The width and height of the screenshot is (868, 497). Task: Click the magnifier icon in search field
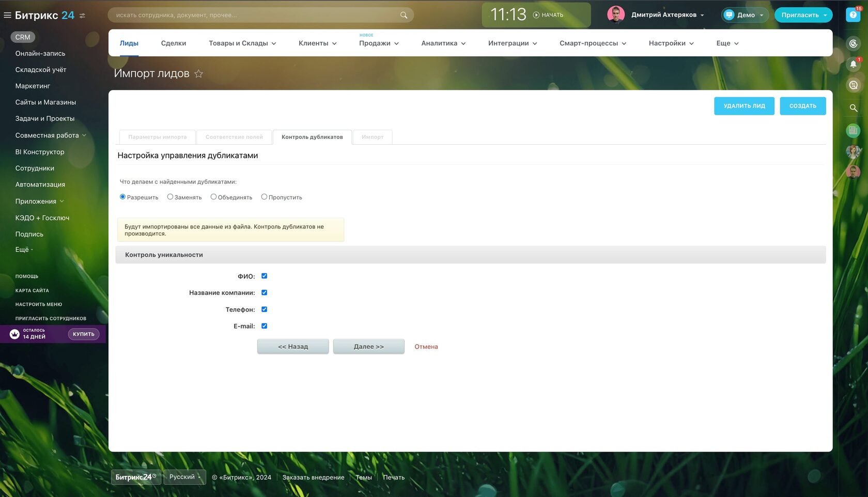(404, 15)
